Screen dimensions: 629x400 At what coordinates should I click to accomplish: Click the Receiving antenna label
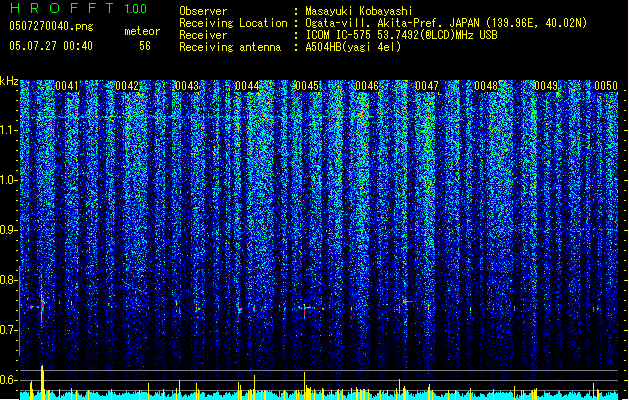coord(230,47)
